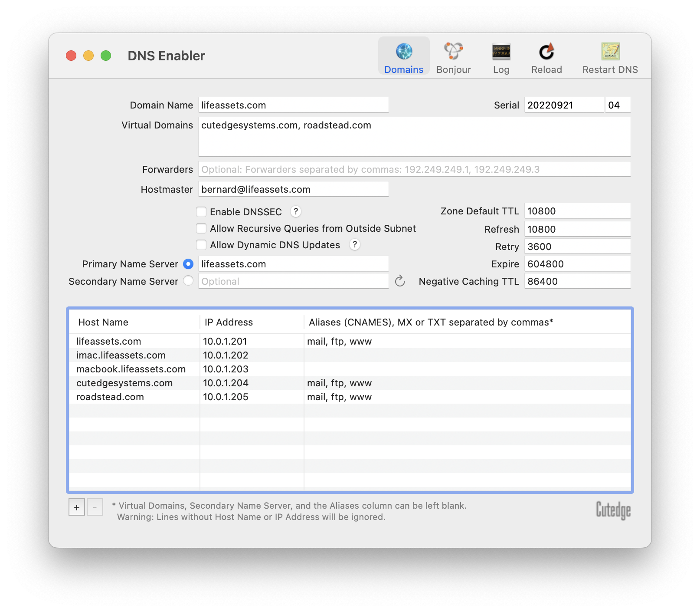Remove host row with the minus button
The height and width of the screenshot is (612, 700).
[95, 507]
